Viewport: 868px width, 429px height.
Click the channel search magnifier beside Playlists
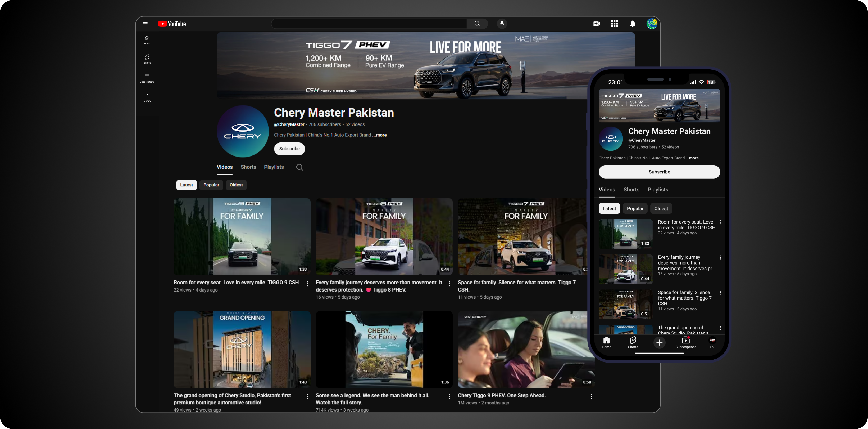[299, 167]
